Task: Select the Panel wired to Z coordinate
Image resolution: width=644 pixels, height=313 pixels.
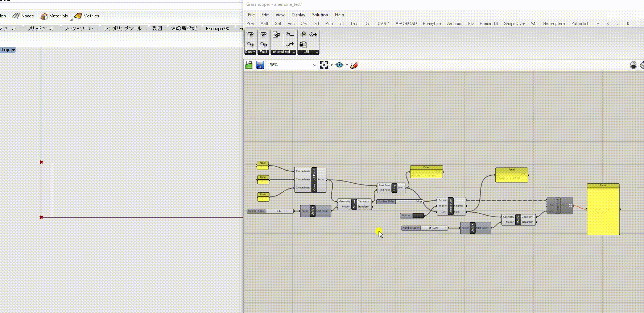Action: coord(263,197)
